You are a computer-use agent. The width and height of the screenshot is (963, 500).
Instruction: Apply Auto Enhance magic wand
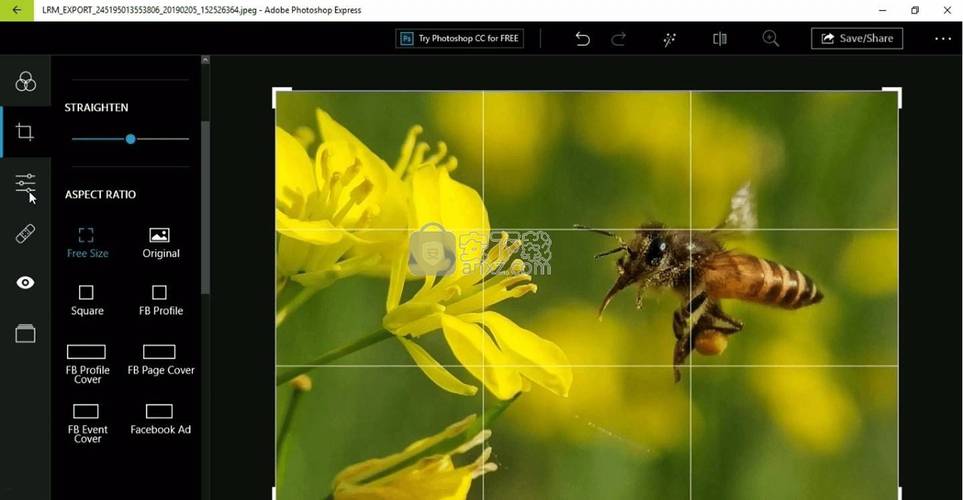pos(670,39)
